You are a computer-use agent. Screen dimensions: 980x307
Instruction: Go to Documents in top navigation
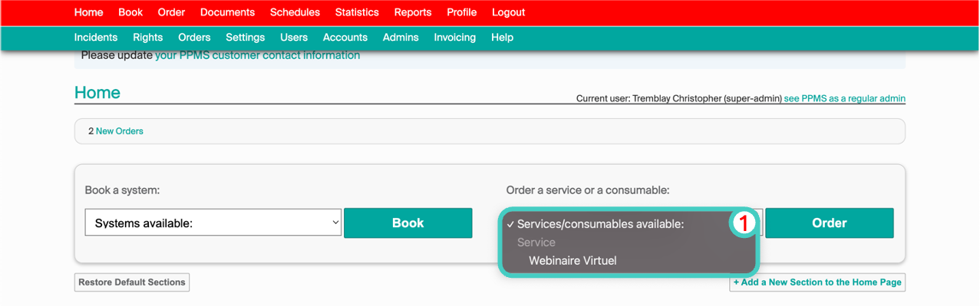pos(227,12)
